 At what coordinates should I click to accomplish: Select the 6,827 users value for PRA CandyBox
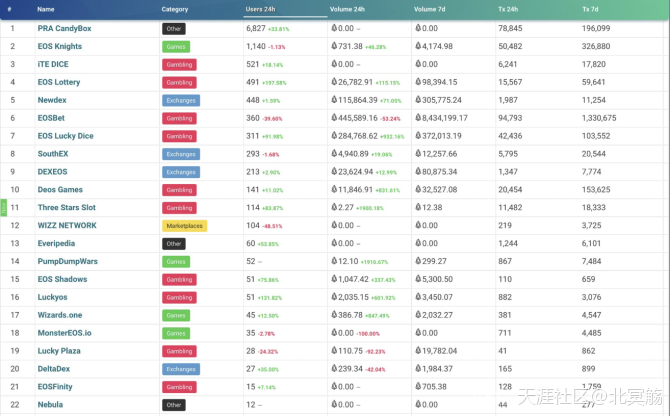coord(256,28)
